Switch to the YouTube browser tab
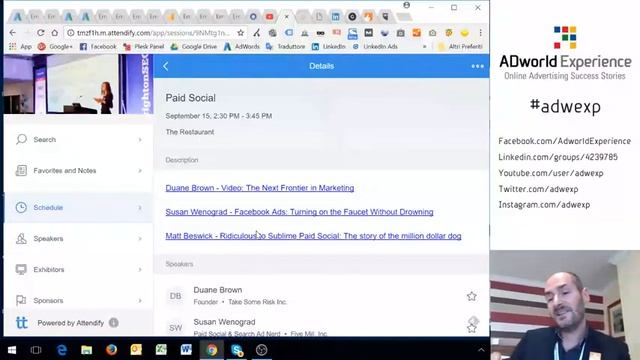Viewport: 640px width, 360px height. coord(269,17)
